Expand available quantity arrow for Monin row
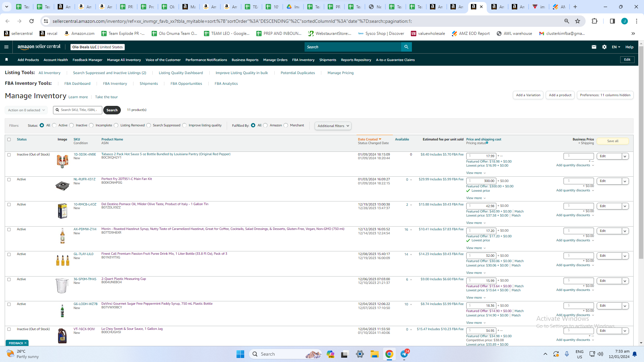Image resolution: width=644 pixels, height=362 pixels. coord(411,230)
